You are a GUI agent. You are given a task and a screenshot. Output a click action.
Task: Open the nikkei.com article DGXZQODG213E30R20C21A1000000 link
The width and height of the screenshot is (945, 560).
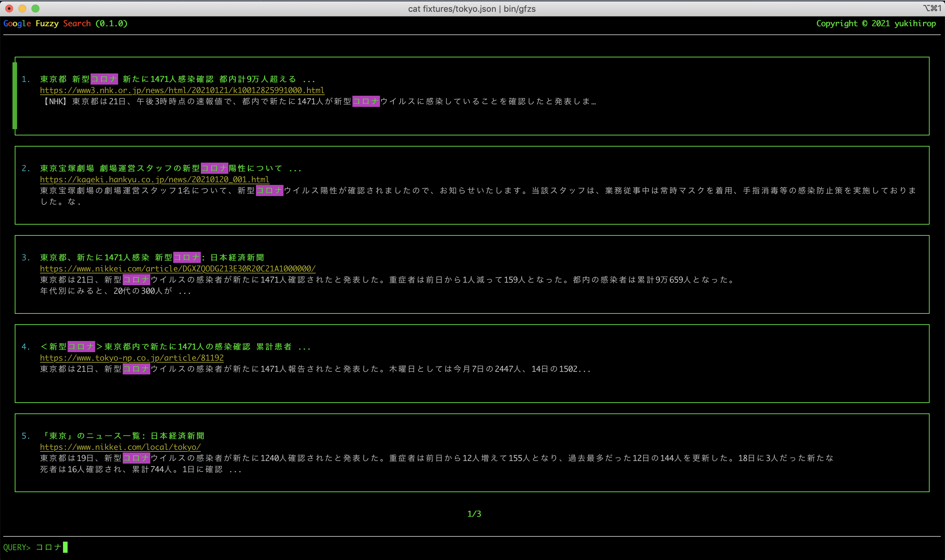(x=178, y=269)
